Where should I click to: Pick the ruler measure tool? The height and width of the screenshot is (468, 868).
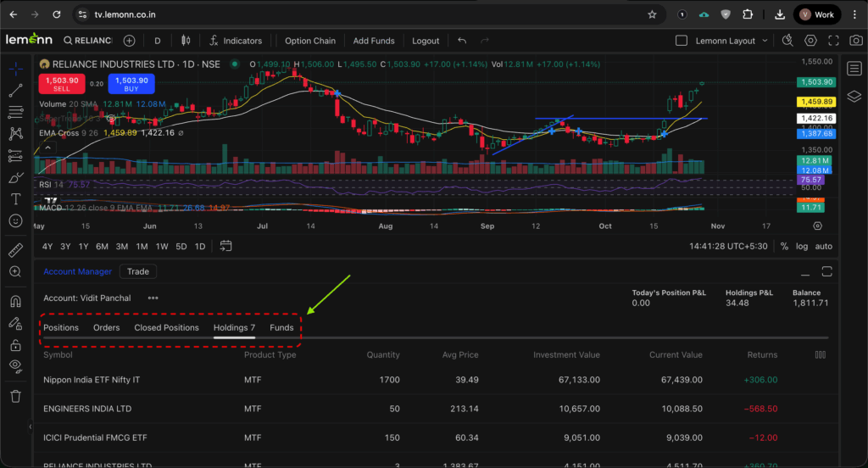[15, 250]
